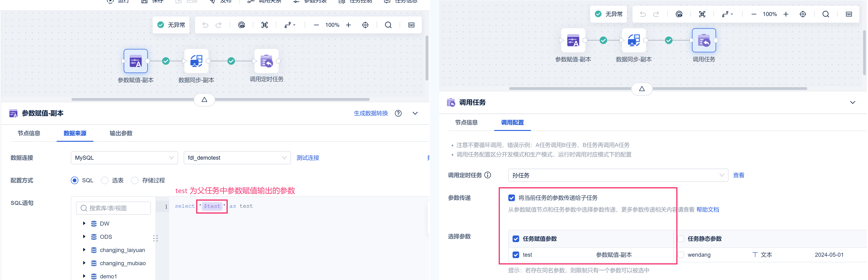
Task: Open the 孙任务 scheduled task dropdown
Action: coord(618,175)
